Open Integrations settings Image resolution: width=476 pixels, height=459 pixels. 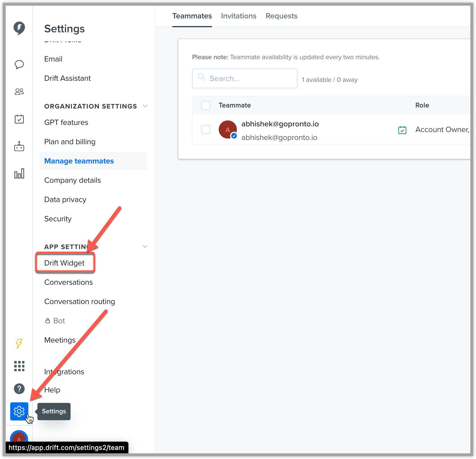tap(64, 372)
